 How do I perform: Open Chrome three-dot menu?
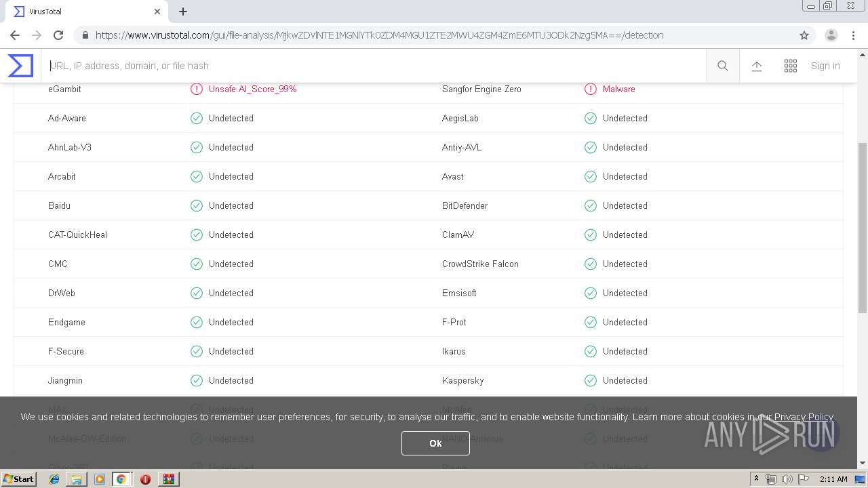pos(853,35)
